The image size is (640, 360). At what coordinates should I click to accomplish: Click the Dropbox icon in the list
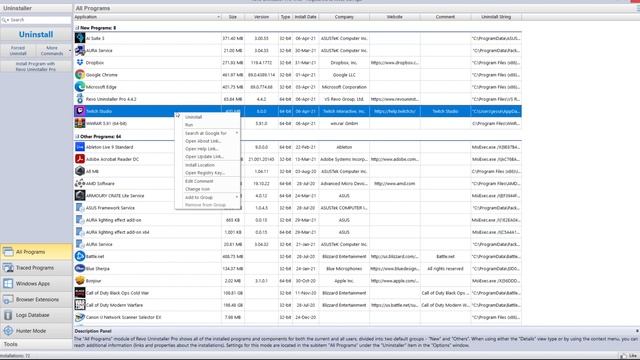pyautogui.click(x=80, y=62)
